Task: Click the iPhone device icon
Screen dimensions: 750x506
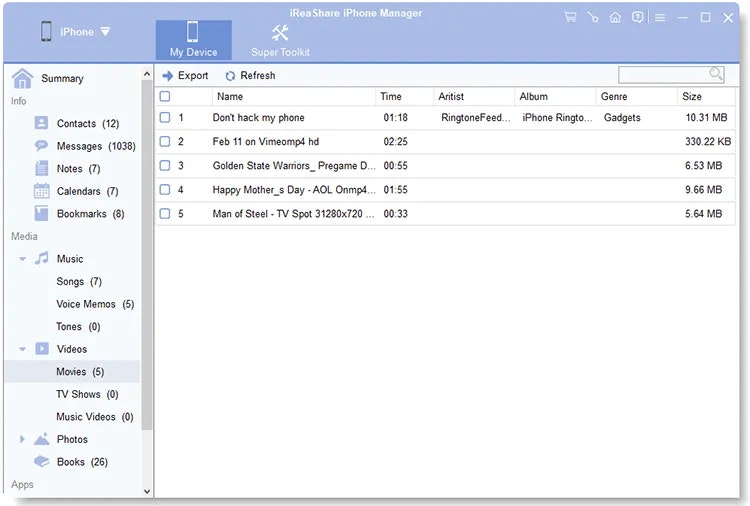Action: tap(46, 32)
